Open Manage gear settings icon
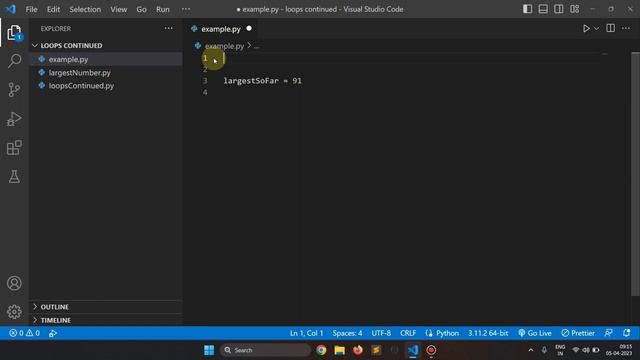640x360 pixels. (x=14, y=312)
